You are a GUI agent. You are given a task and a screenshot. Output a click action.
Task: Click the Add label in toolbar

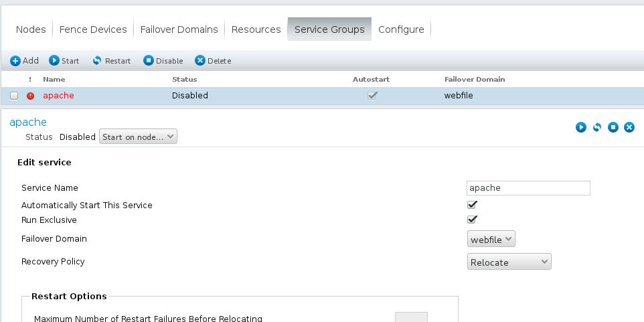point(30,61)
